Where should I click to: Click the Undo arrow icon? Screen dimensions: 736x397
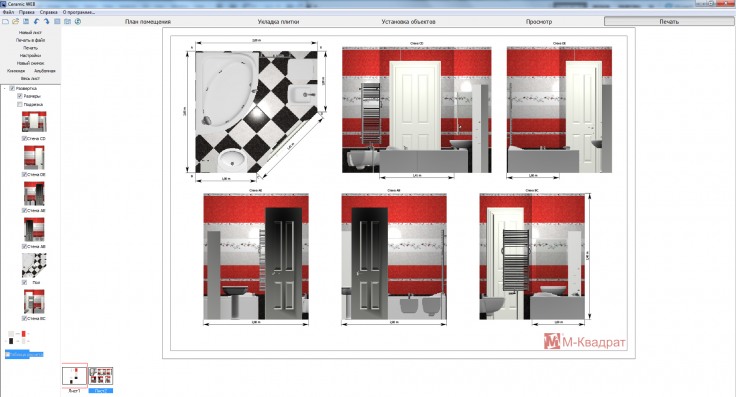(x=36, y=22)
